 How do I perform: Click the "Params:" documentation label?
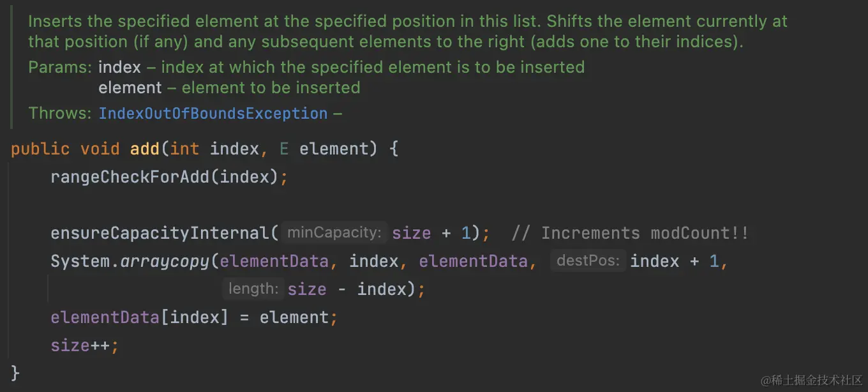(60, 67)
